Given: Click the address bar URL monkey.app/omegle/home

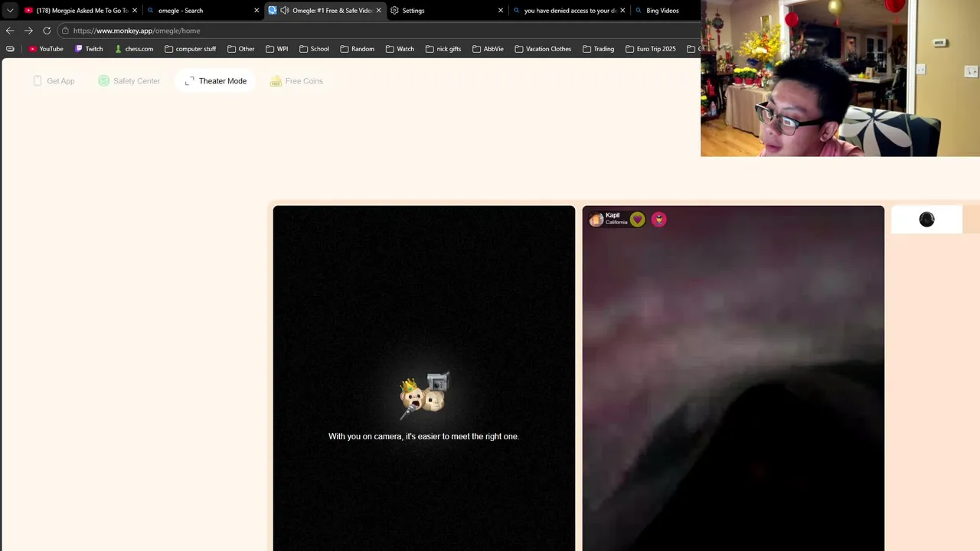Looking at the screenshot, I should coord(136,31).
